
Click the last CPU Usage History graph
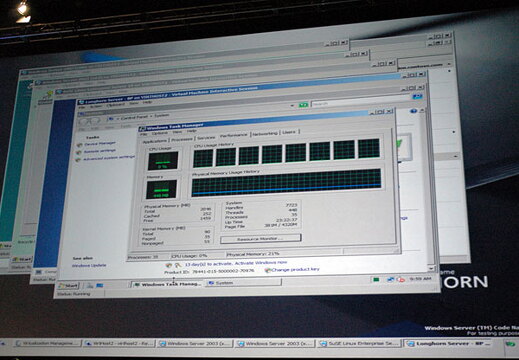point(369,148)
